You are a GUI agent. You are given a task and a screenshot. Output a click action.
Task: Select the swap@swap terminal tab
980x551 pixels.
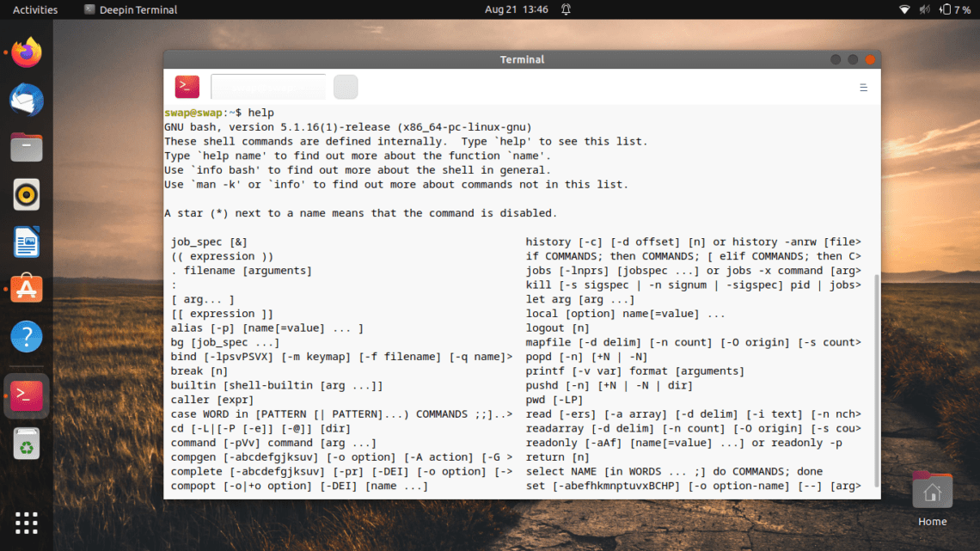tap(266, 87)
